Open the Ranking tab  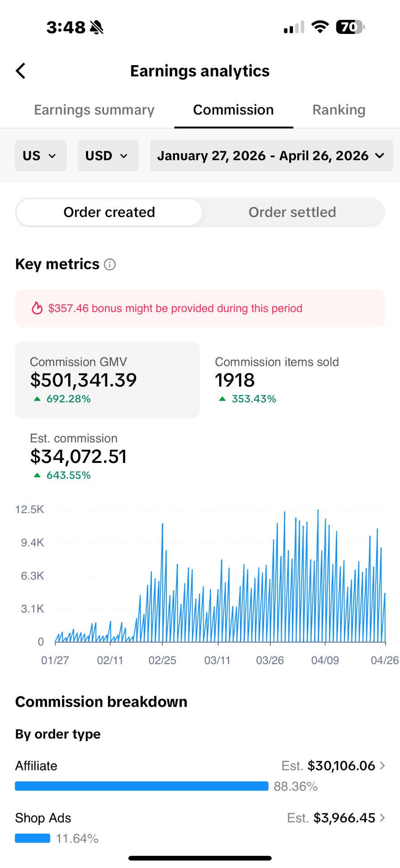339,110
